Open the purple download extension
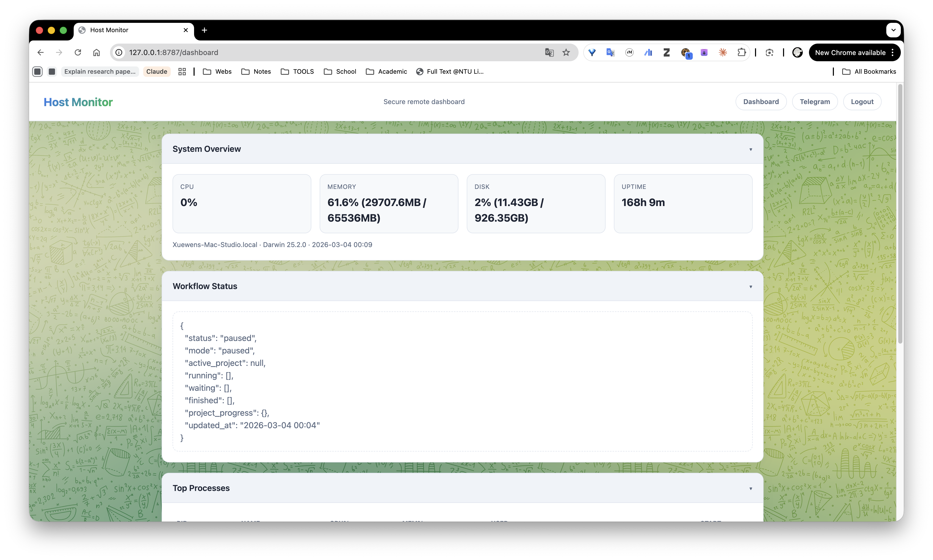Viewport: 933px width, 560px height. click(704, 52)
